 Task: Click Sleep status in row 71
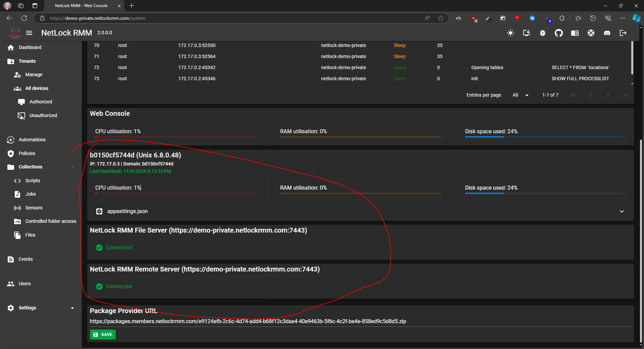(x=399, y=57)
